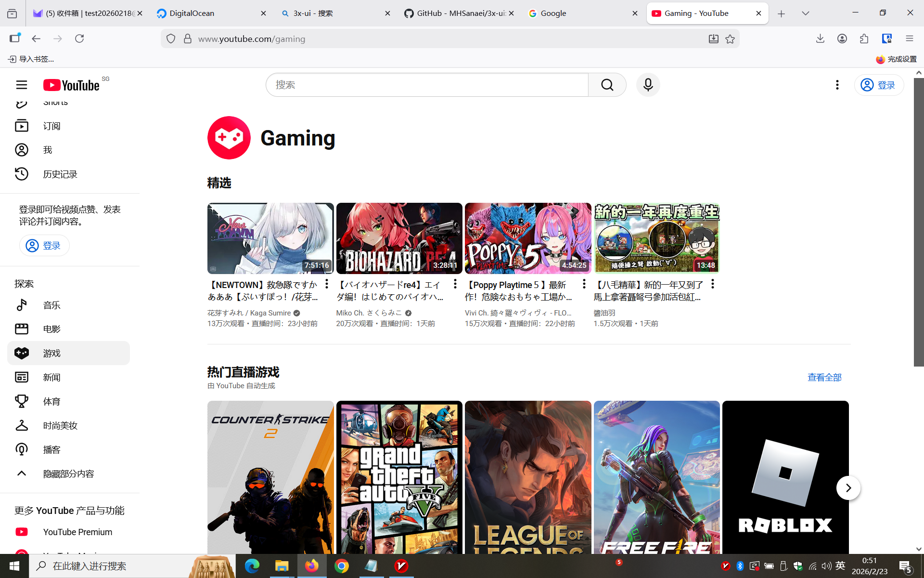
Task: Open 音乐 music in the sidebar
Action: [x=68, y=305]
